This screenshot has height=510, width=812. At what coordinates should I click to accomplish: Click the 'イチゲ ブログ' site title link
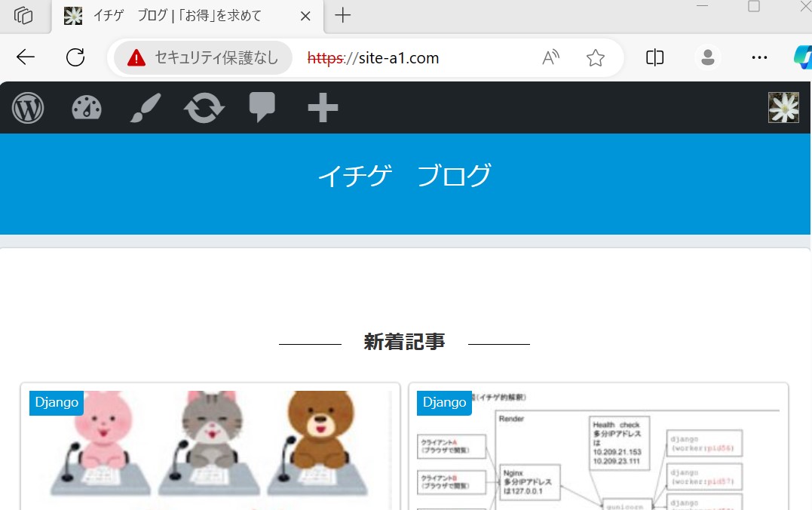point(404,176)
